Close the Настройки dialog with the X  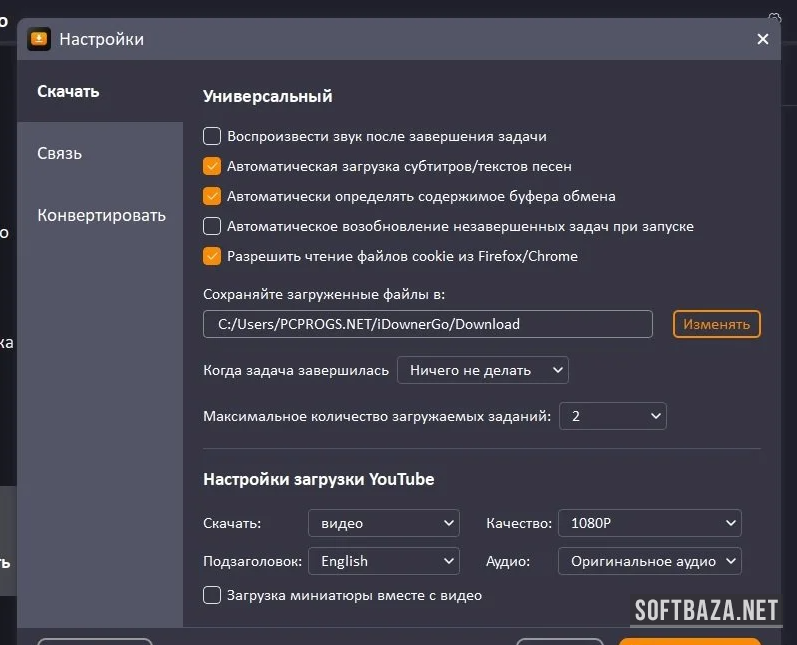[762, 39]
